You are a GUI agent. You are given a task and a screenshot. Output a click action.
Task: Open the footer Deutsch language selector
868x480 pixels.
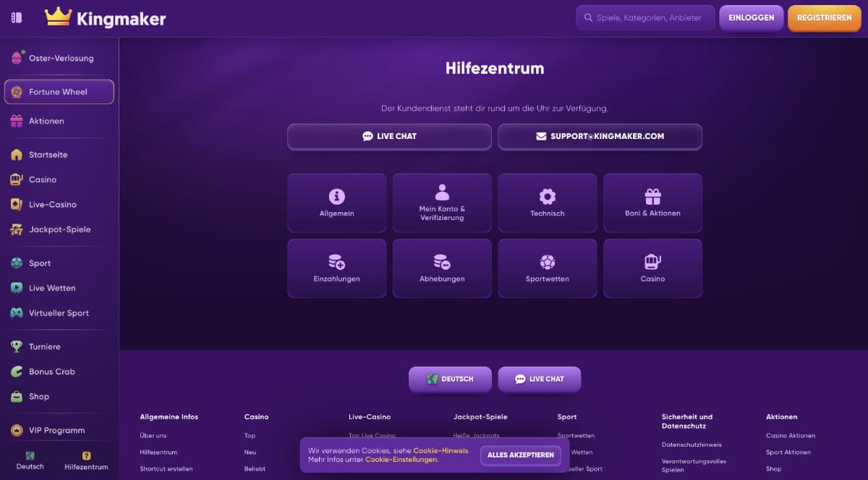click(x=450, y=379)
